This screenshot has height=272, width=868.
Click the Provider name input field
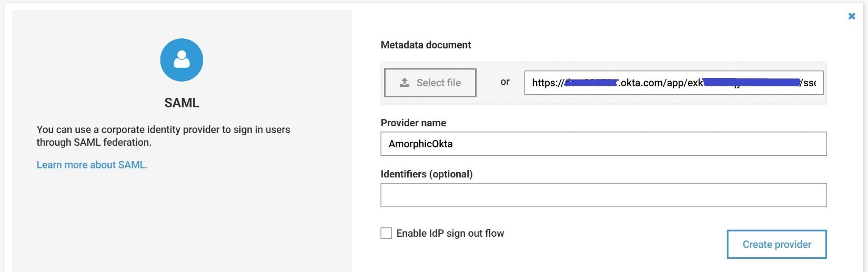click(603, 144)
